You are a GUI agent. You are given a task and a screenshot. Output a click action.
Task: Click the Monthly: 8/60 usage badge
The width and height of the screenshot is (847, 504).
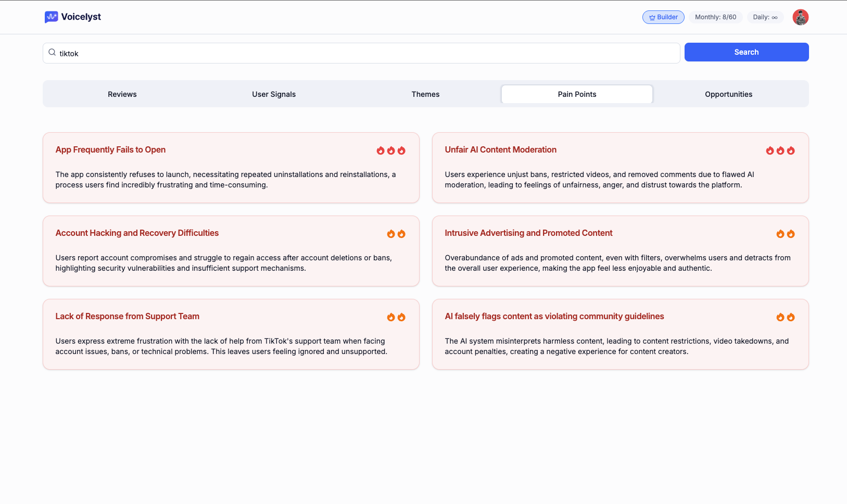coord(715,17)
